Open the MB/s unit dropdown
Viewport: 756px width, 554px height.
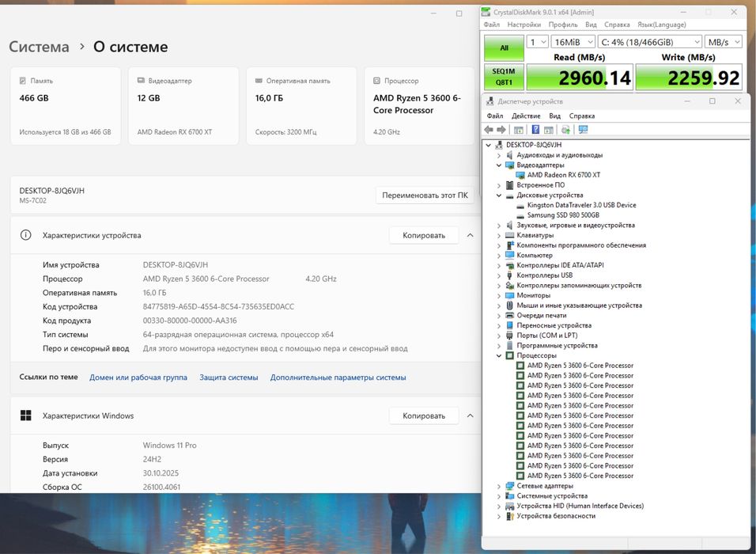tap(724, 42)
